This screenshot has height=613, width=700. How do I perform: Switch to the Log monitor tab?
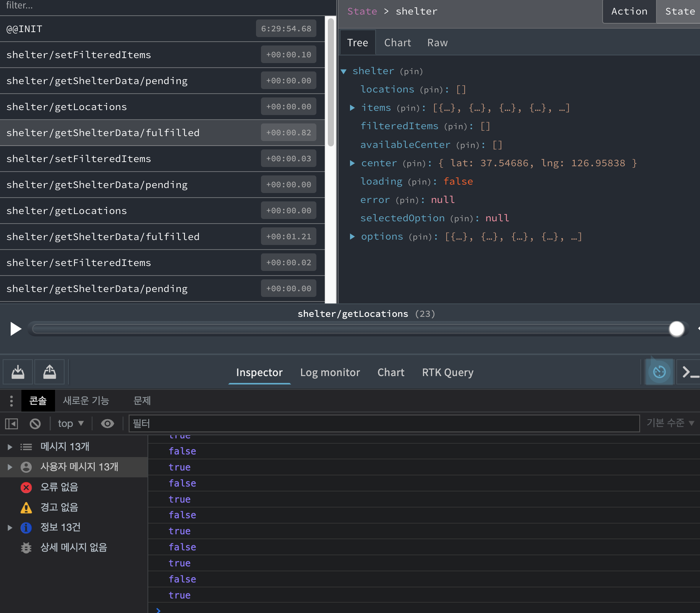(x=330, y=372)
